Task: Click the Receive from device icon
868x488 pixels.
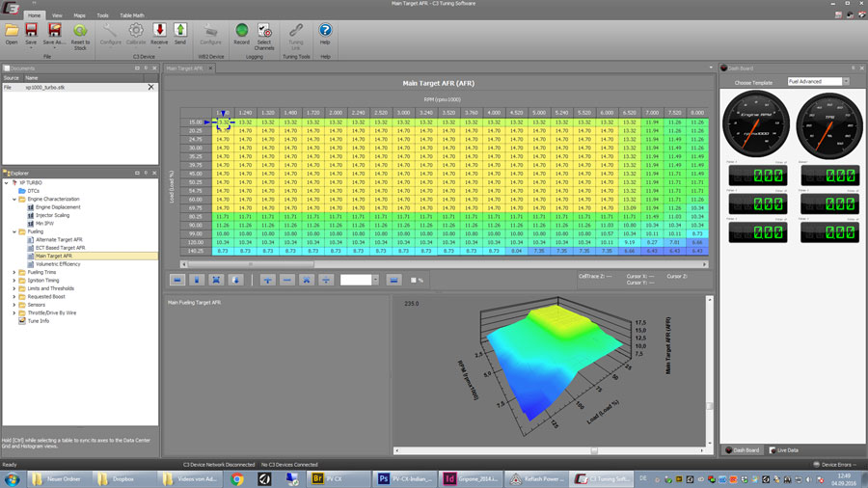Action: (x=160, y=32)
